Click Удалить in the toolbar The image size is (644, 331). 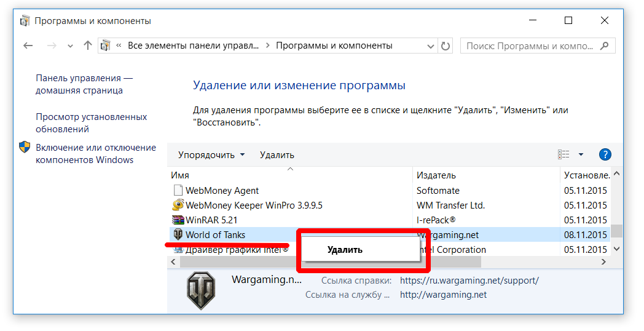[x=277, y=155]
